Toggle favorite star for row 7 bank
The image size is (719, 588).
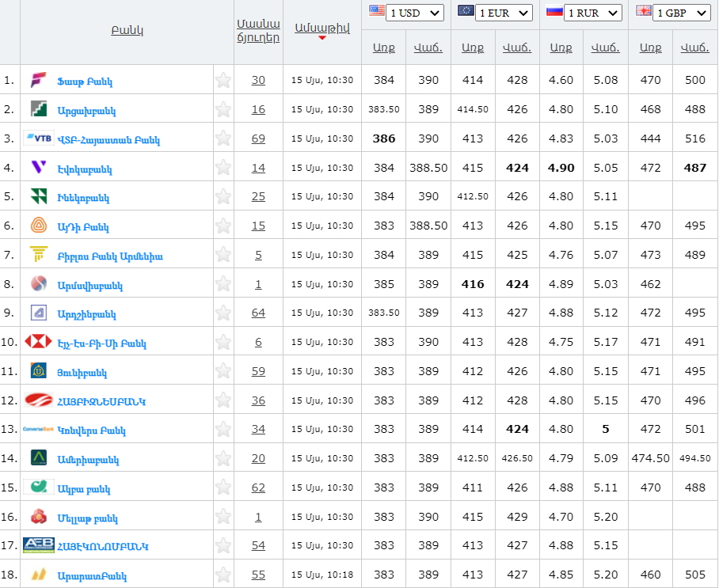point(223,255)
